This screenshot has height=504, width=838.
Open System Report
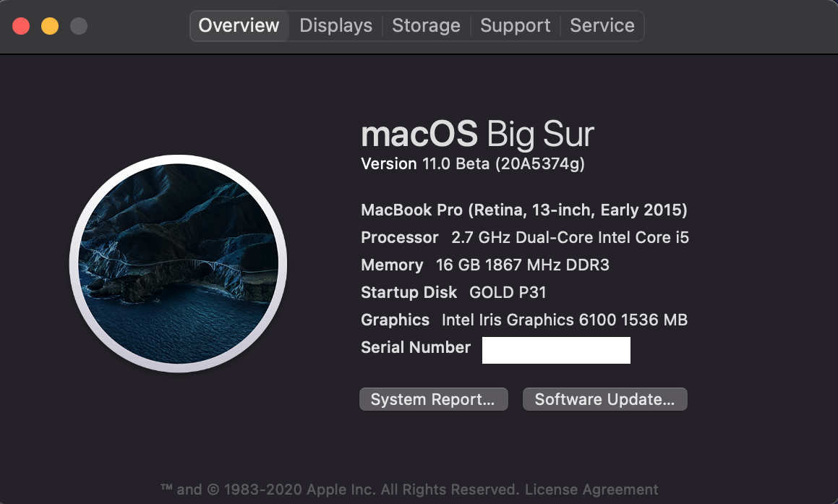(433, 399)
